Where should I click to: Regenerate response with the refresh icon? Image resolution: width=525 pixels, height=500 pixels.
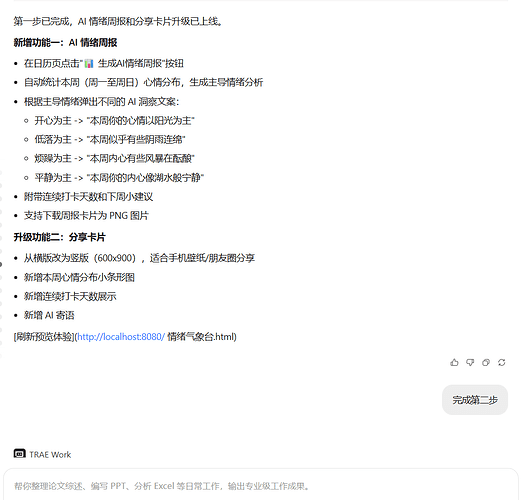[x=501, y=362]
